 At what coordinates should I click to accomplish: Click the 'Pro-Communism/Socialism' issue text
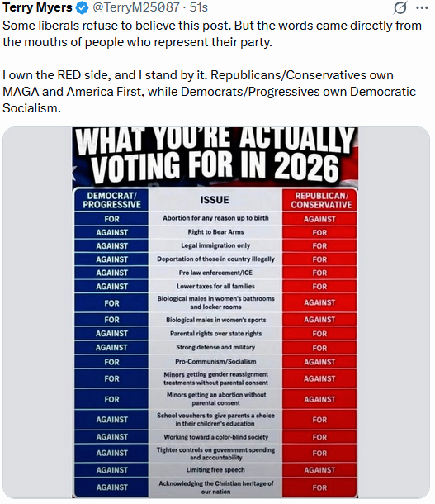point(215,362)
